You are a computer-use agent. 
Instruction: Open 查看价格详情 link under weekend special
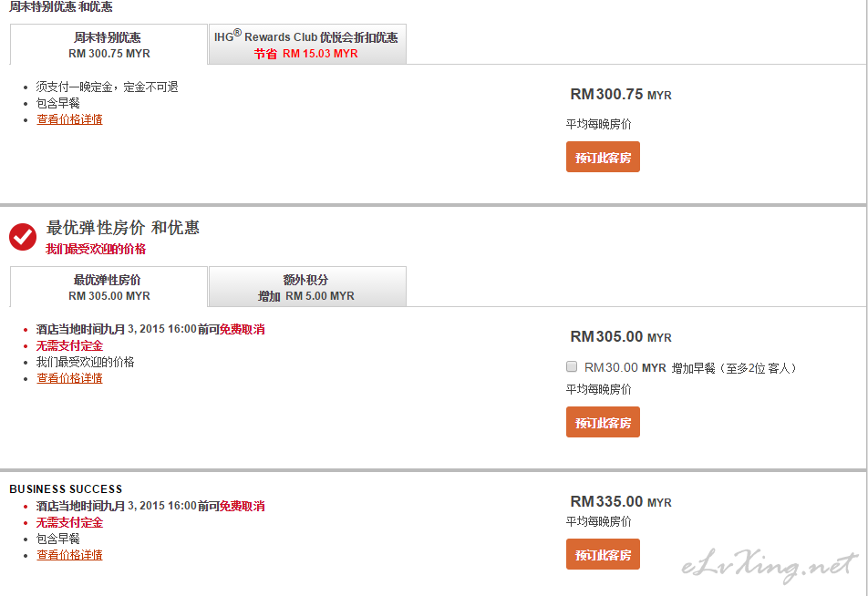point(69,119)
